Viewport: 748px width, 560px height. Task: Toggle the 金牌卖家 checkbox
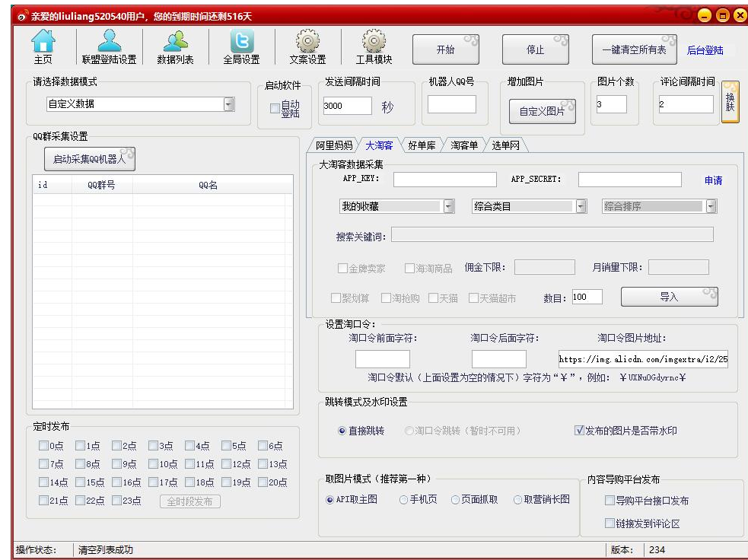342,269
